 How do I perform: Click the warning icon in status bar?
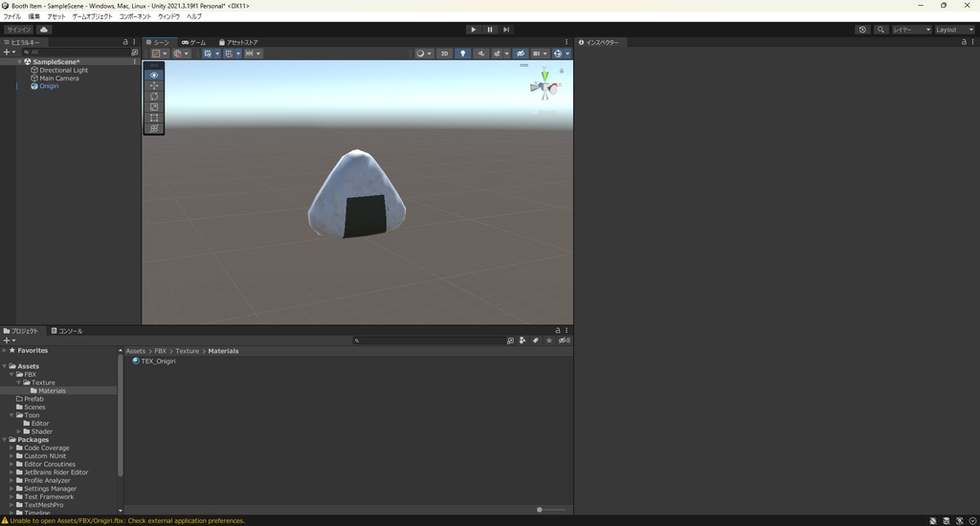(x=5, y=520)
